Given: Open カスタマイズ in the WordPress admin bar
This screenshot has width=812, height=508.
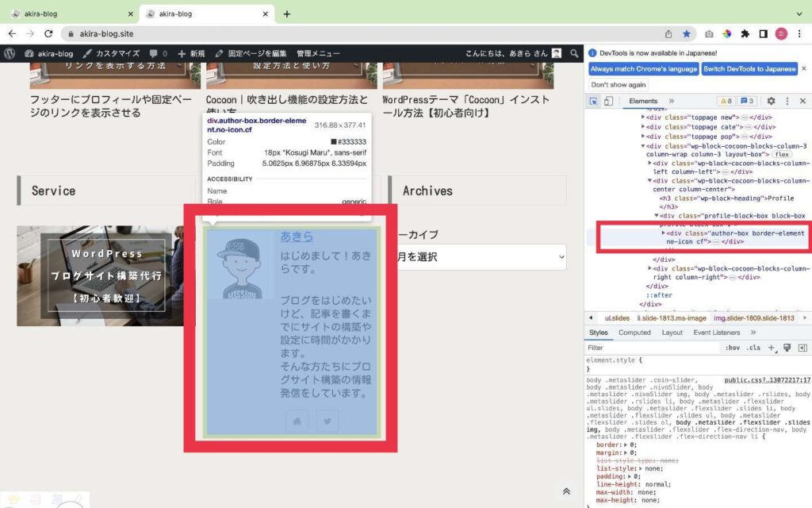Looking at the screenshot, I should pyautogui.click(x=111, y=53).
